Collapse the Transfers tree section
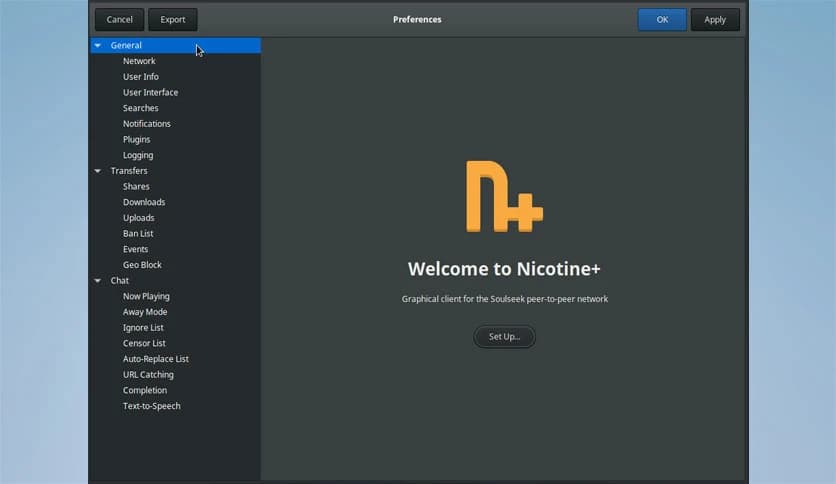Image resolution: width=836 pixels, height=484 pixels. 98,171
